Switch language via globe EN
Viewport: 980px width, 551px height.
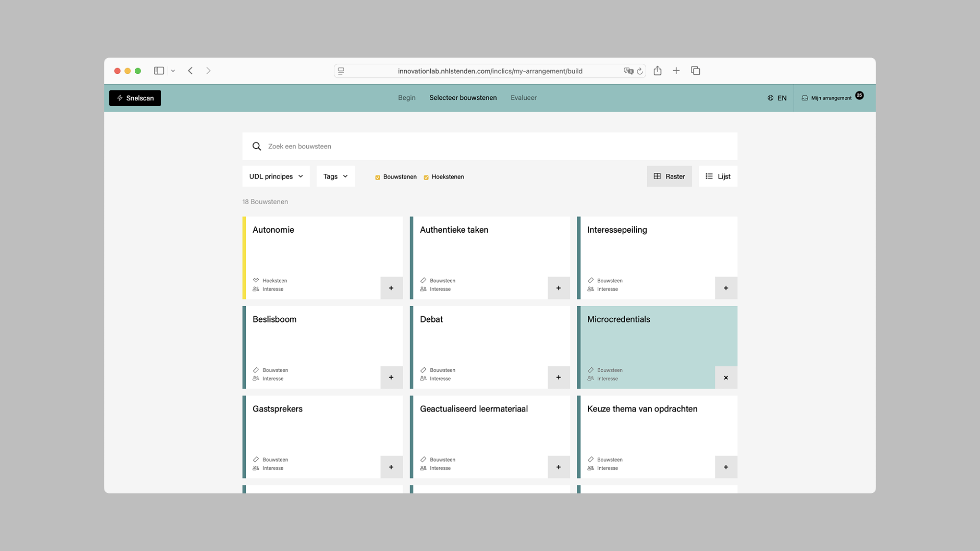777,98
